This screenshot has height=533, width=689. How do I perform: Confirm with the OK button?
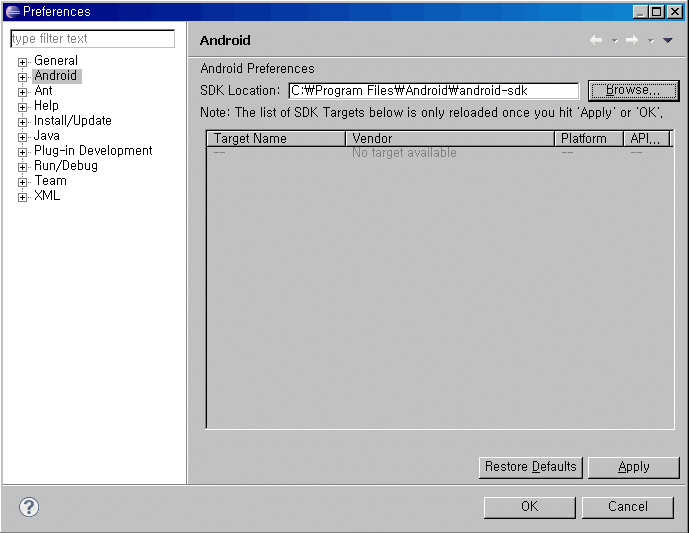[x=529, y=507]
